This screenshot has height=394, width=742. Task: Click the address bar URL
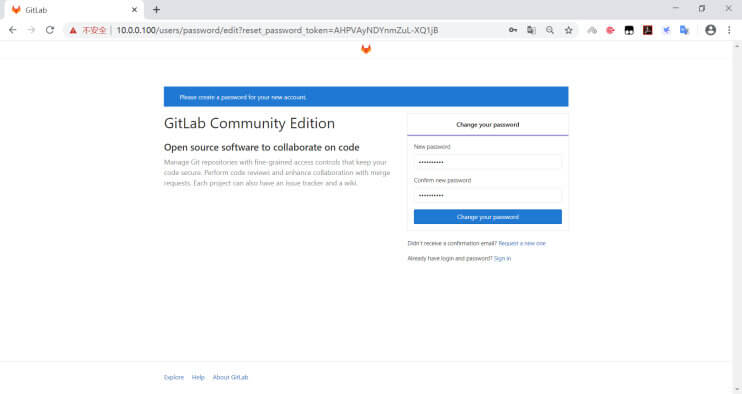click(277, 30)
